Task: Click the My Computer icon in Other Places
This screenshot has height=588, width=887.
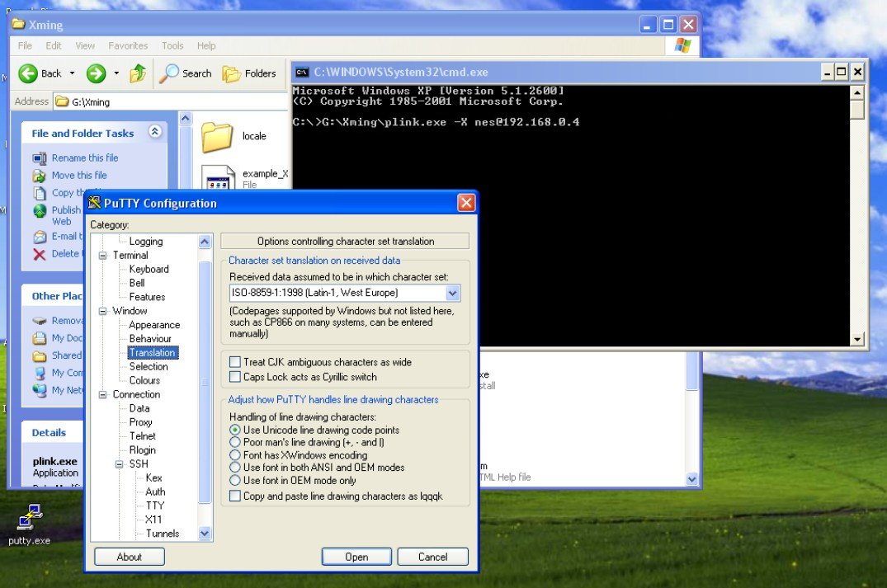Action: (x=39, y=373)
